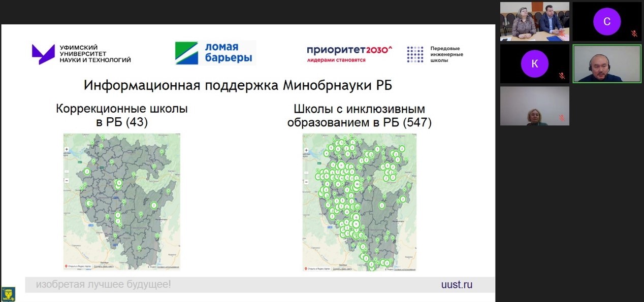644x302 pixels.
Task: Click the Ломая барьеры logo
Action: point(215,53)
